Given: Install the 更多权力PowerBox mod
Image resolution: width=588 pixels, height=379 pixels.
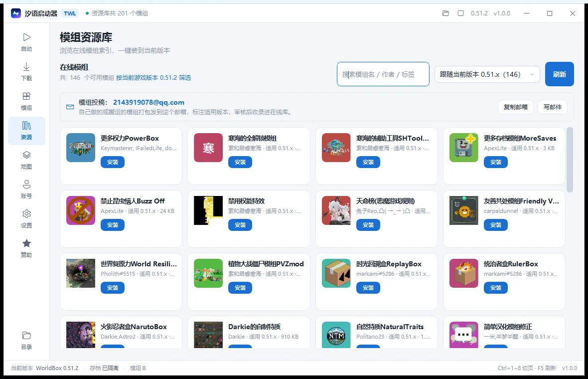Looking at the screenshot, I should coord(113,162).
